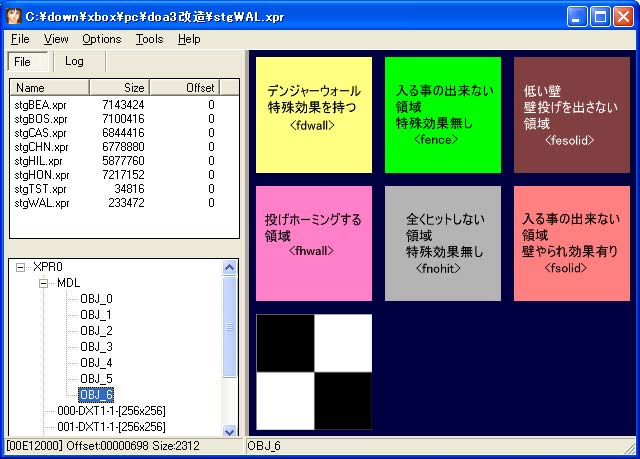Open the View menu

56,39
